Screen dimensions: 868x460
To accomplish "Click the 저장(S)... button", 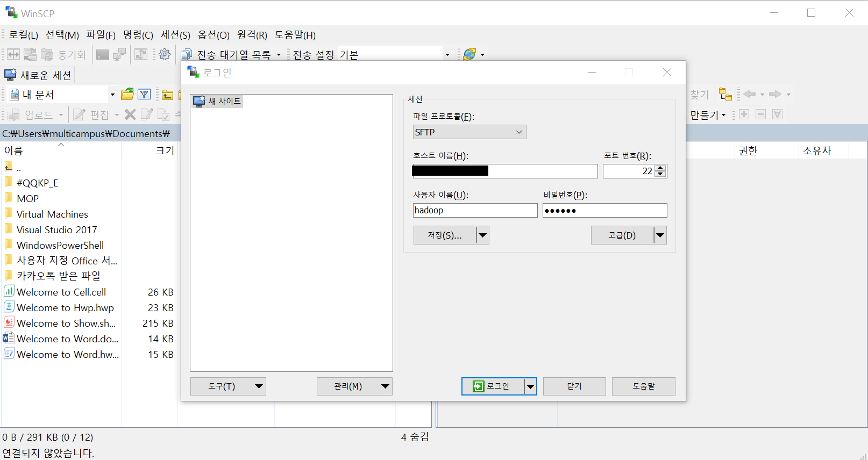I will click(445, 235).
